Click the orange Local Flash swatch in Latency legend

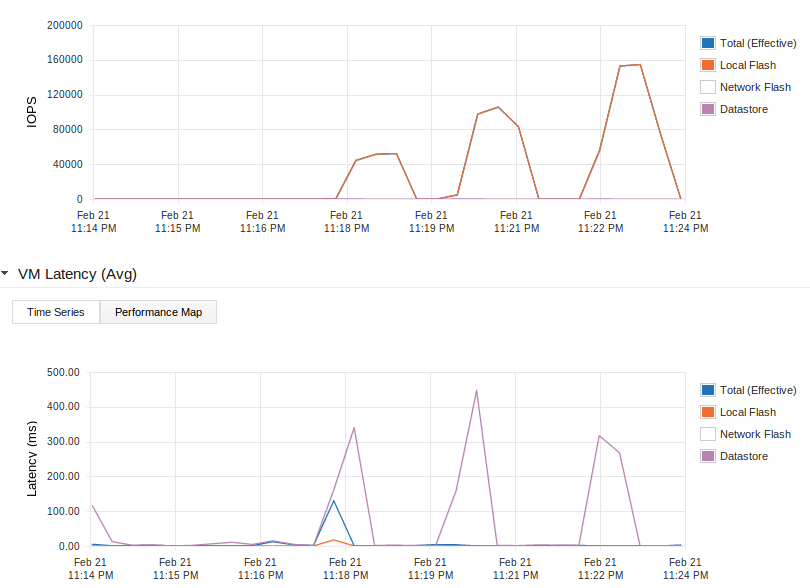[708, 412]
